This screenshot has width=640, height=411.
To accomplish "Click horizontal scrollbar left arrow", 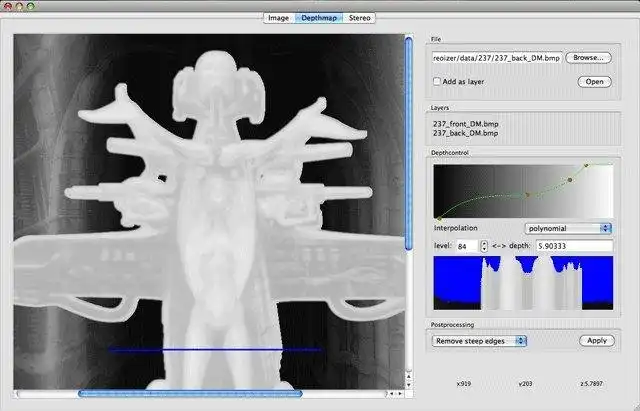I will 392,394.
